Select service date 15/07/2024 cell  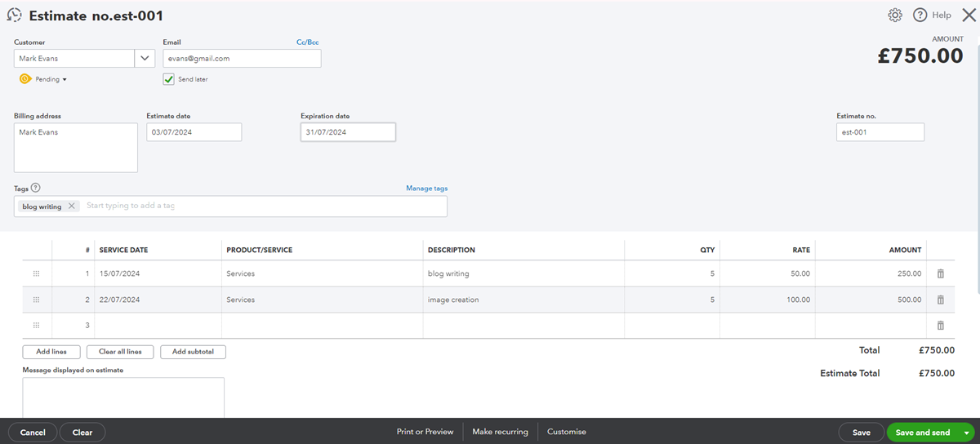point(158,273)
